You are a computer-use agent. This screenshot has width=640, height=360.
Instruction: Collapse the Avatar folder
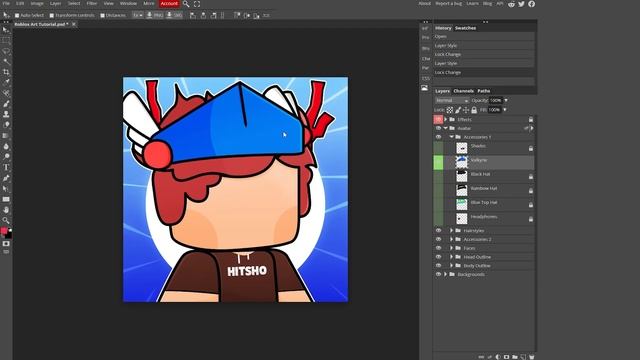(x=446, y=128)
